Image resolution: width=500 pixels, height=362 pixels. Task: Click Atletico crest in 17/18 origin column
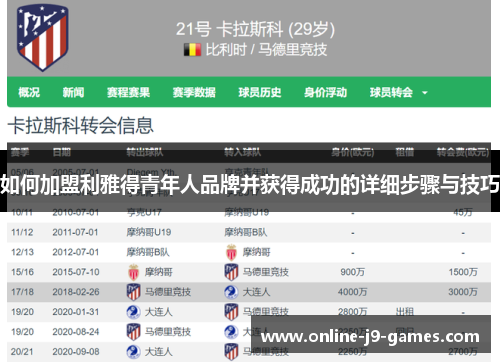(x=134, y=292)
